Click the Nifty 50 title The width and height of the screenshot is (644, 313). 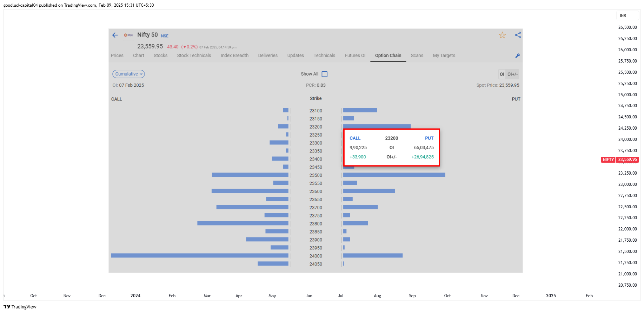[x=147, y=35]
